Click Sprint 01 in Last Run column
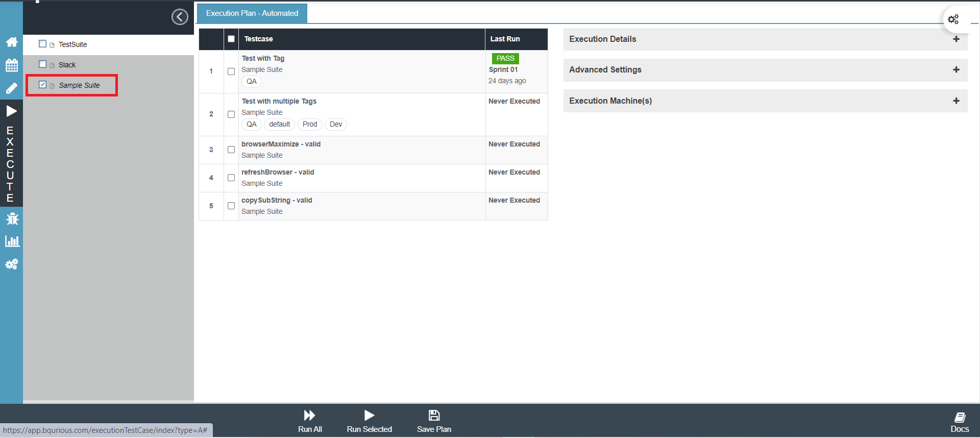The width and height of the screenshot is (980, 438). 503,70
